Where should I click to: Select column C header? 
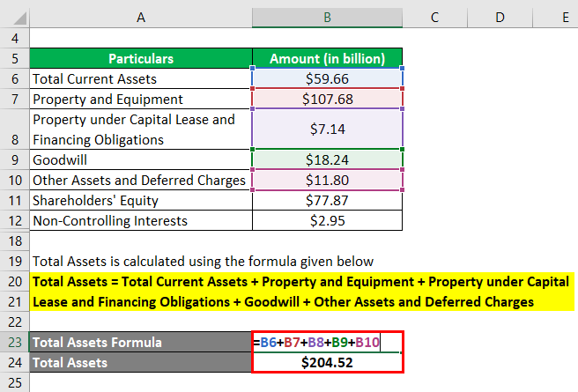pyautogui.click(x=434, y=18)
